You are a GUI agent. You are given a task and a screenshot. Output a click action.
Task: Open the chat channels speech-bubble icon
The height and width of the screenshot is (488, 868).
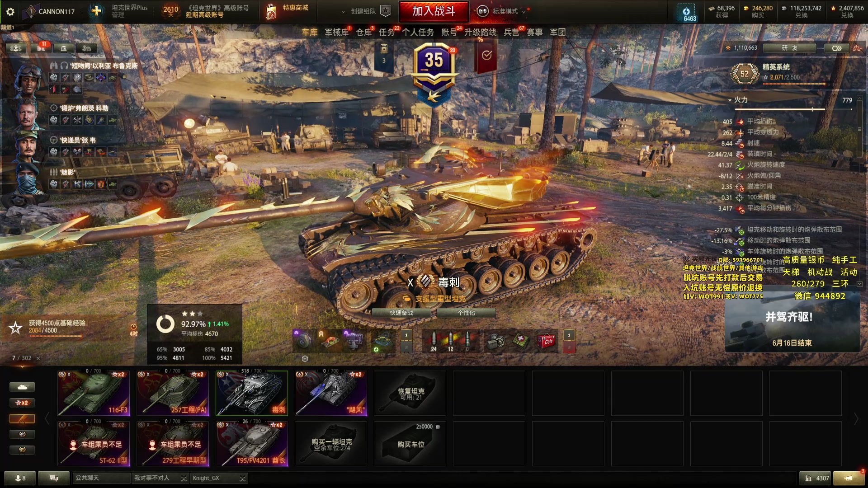[x=54, y=478]
